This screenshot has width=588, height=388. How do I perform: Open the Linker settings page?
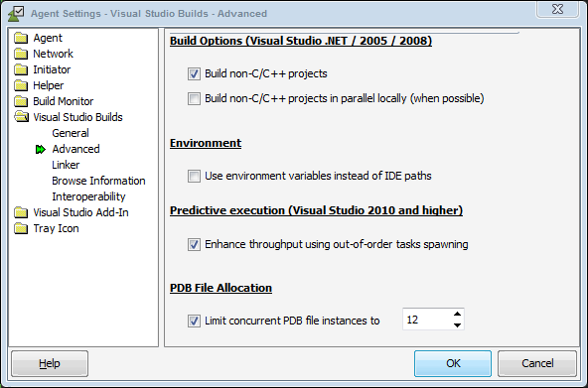pos(66,165)
